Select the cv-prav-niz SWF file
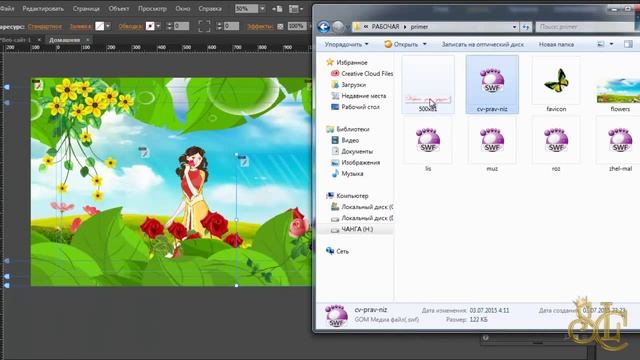Viewport: 640px width, 360px height. (492, 84)
